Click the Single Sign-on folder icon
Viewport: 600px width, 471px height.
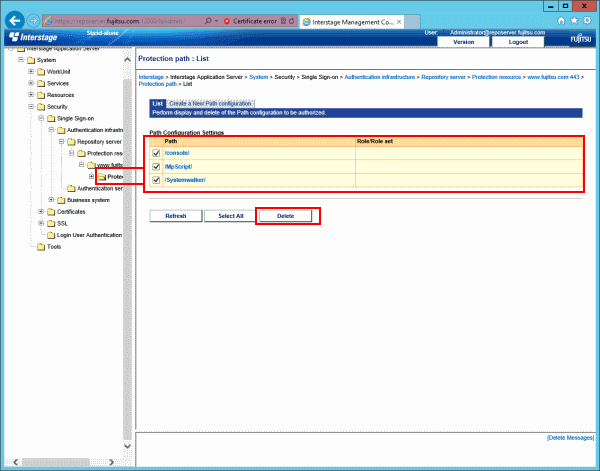pos(51,119)
